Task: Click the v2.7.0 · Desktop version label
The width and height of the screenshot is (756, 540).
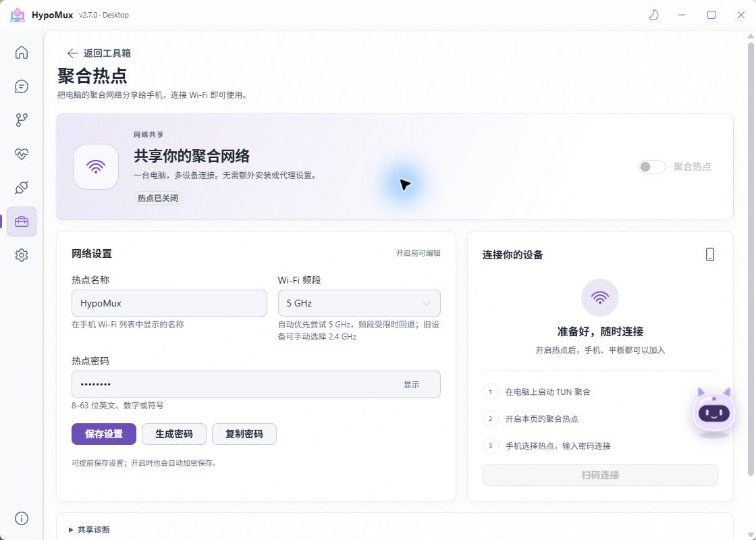Action: coord(104,15)
